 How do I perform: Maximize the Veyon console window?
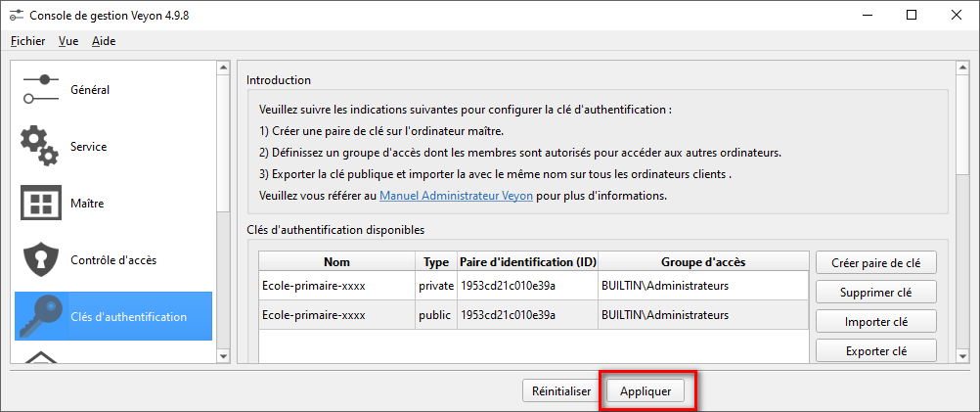[912, 16]
